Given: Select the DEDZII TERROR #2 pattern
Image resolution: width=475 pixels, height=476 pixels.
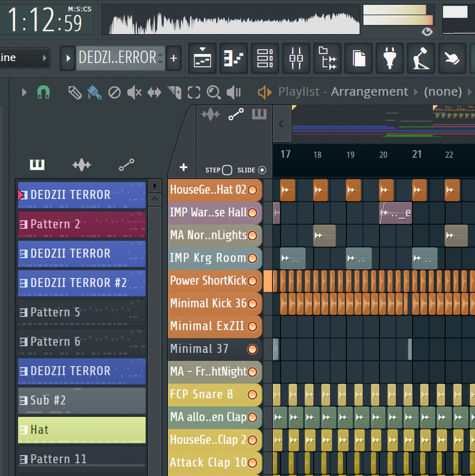Looking at the screenshot, I should pos(82,283).
